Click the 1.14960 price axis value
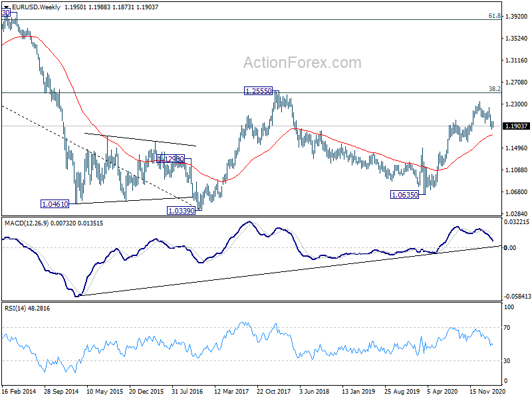Viewport: 532px width, 399px height. [x=517, y=148]
